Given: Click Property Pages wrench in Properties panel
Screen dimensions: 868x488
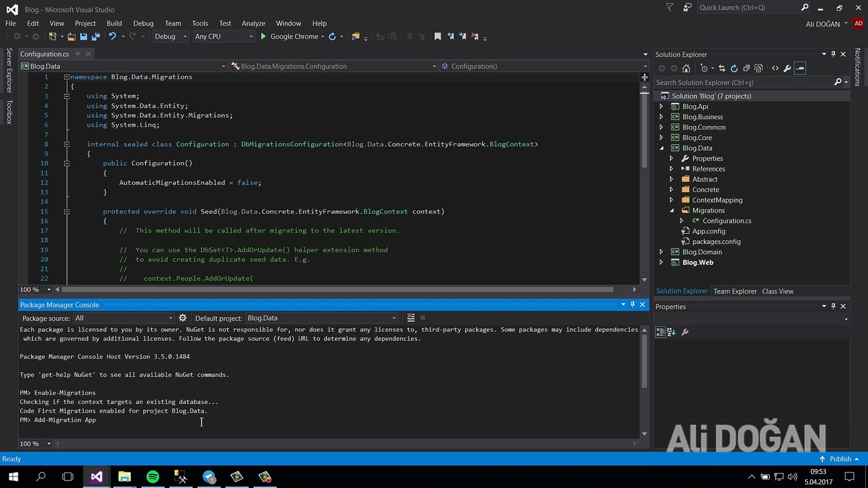Looking at the screenshot, I should pos(685,332).
